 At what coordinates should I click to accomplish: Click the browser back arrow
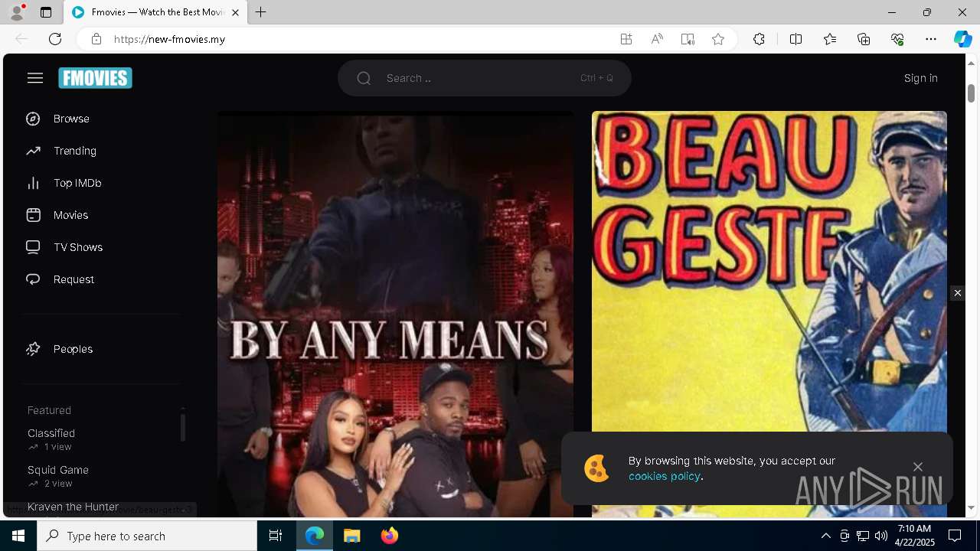coord(21,39)
